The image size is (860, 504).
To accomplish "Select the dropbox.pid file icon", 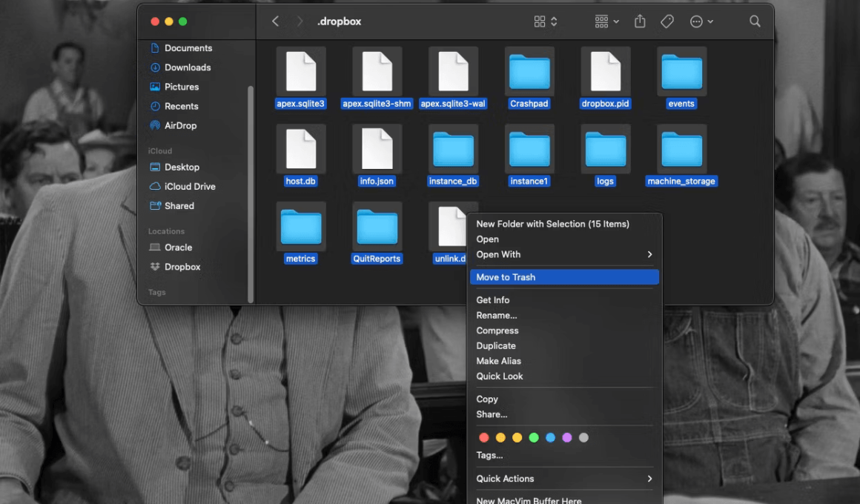I will 606,72.
